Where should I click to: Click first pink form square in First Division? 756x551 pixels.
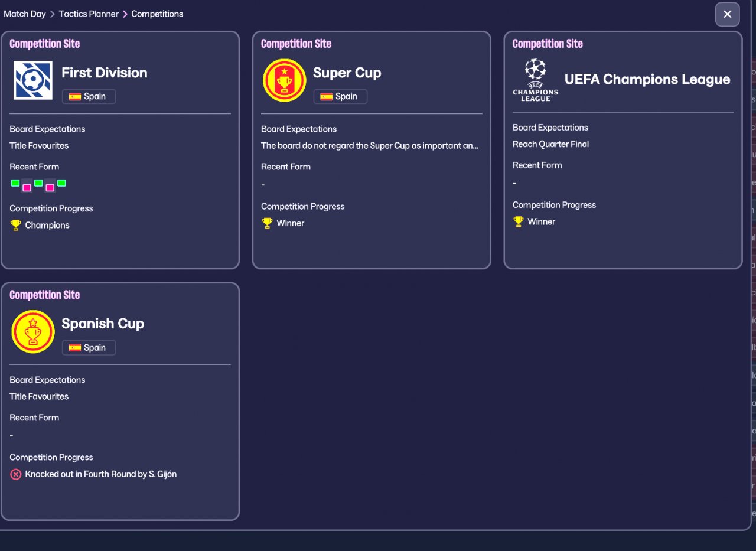27,188
